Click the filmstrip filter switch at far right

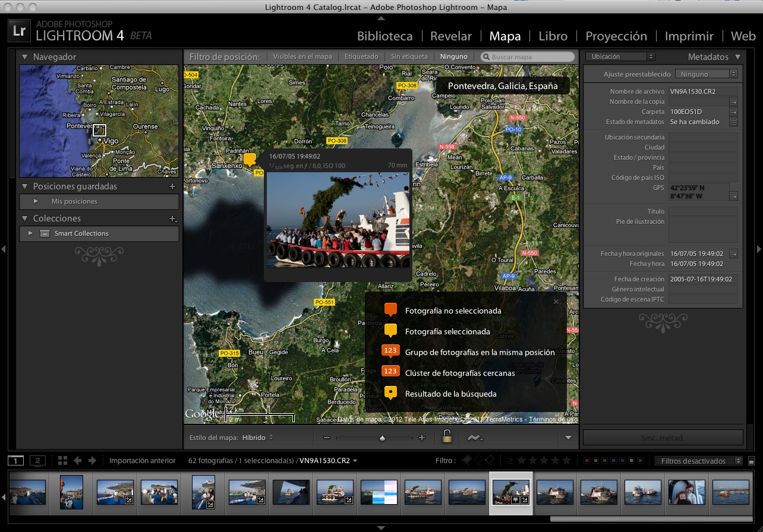(751, 461)
